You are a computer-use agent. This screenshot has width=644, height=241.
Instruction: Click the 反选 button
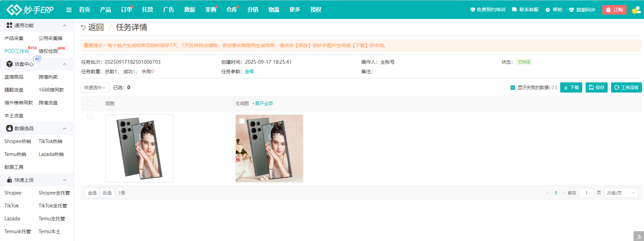pos(107,193)
